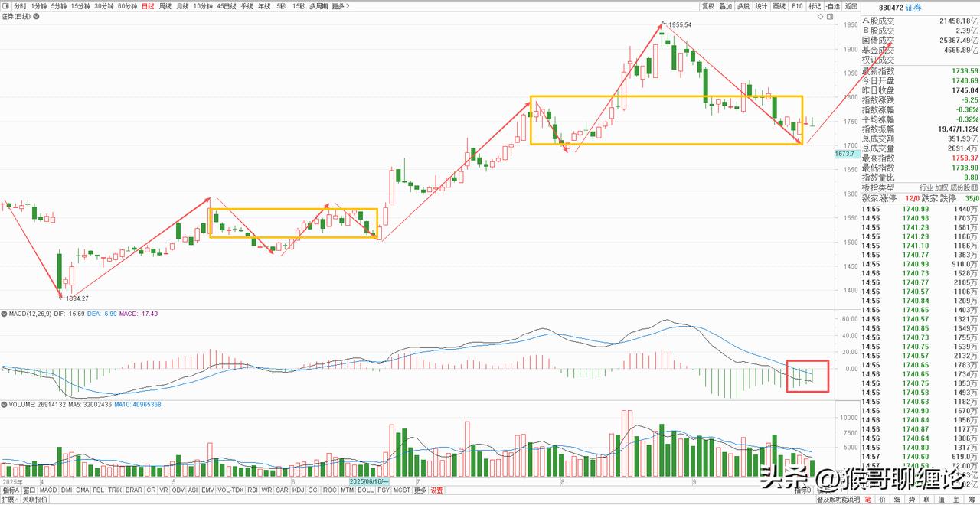The width and height of the screenshot is (980, 505).
Task: Click the 标记 toolbar button
Action: [x=815, y=6]
